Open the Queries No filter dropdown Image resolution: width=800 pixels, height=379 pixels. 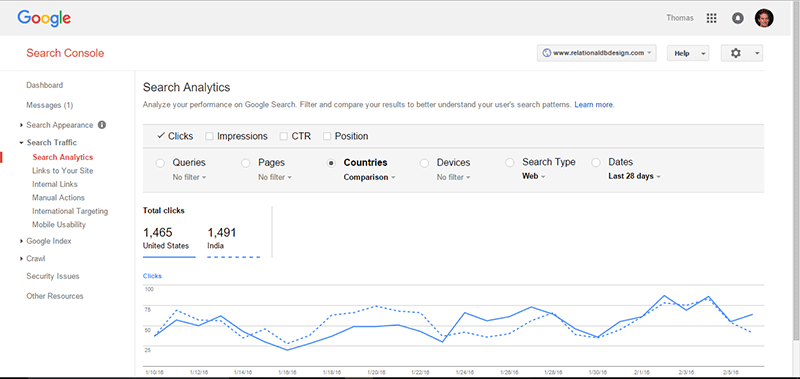[189, 178]
